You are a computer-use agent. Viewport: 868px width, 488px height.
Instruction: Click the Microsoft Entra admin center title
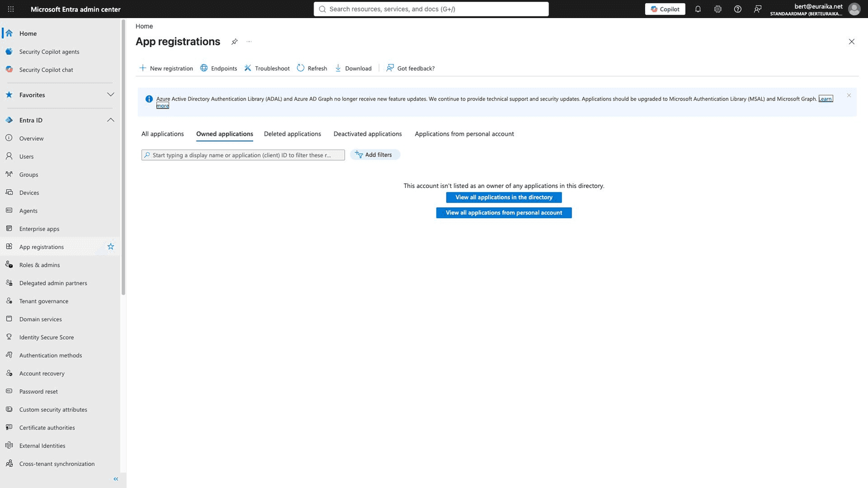(75, 9)
